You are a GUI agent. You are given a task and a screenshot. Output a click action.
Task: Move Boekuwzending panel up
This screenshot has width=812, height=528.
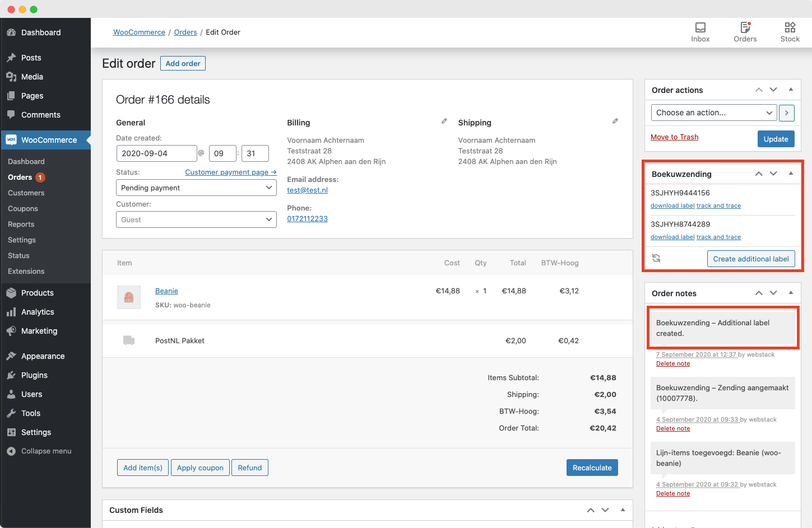[759, 174]
